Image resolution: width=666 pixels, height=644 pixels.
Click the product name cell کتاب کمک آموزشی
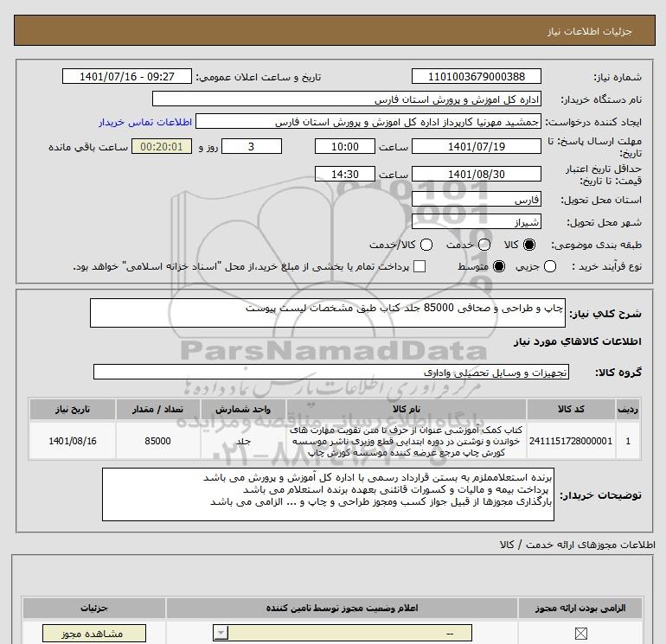point(407,441)
